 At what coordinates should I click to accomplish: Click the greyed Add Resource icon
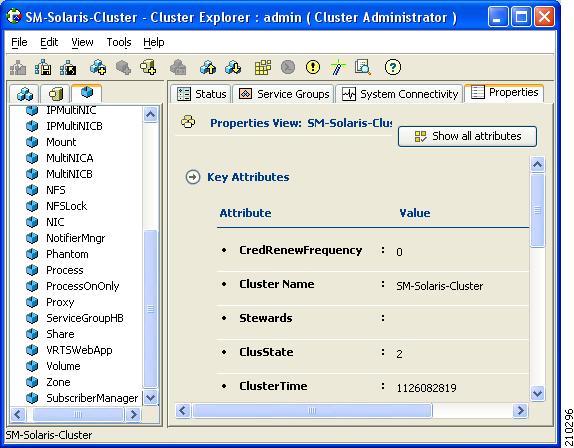pyautogui.click(x=123, y=67)
